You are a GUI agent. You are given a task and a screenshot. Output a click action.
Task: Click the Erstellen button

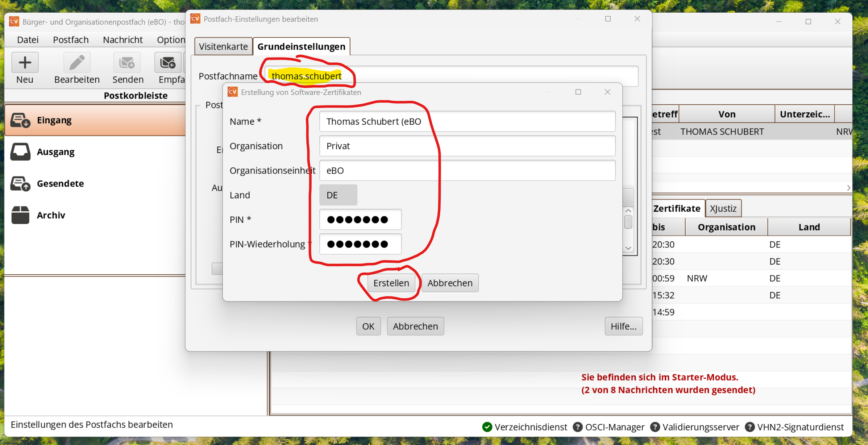(x=391, y=283)
